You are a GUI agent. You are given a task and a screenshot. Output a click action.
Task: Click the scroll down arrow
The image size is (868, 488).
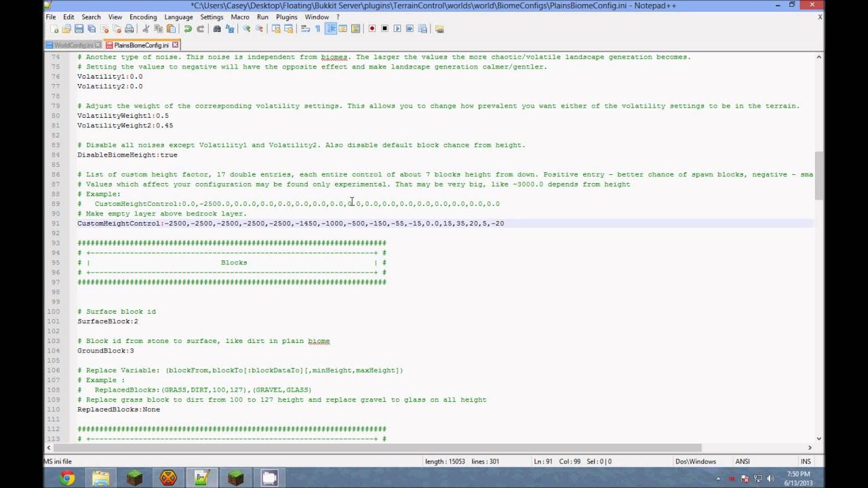coord(819,438)
